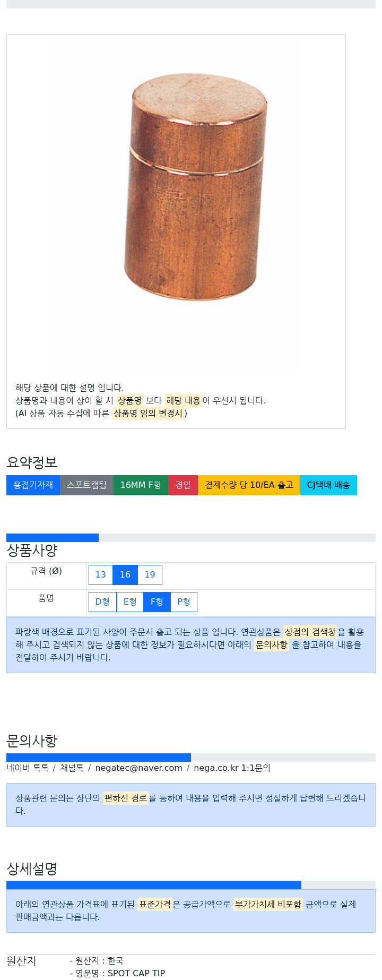The width and height of the screenshot is (382, 980).
Task: Click the progress bar under 문의사항 heading
Action: click(x=190, y=757)
